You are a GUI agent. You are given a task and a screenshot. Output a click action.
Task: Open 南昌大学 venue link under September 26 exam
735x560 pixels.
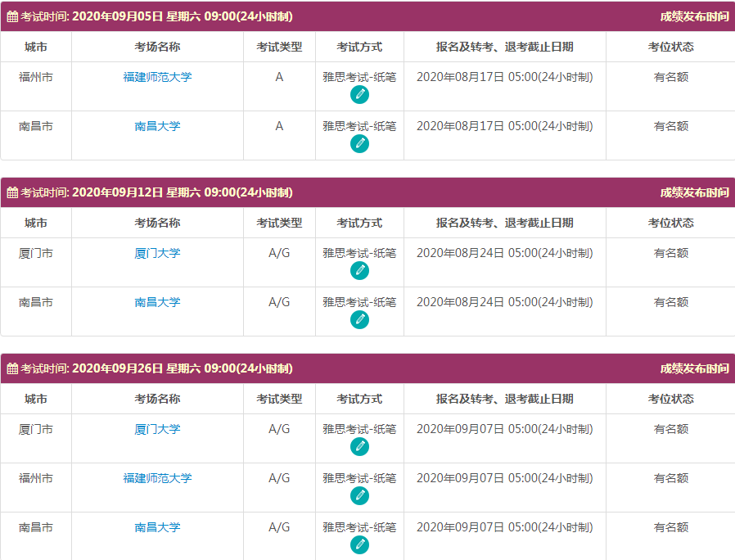[x=157, y=527]
